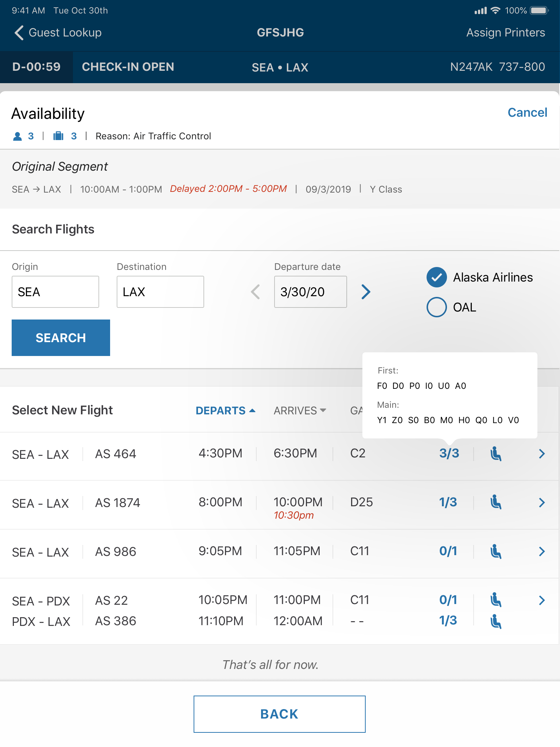The height and width of the screenshot is (747, 560).
Task: Tap the passenger count icon
Action: 17,136
